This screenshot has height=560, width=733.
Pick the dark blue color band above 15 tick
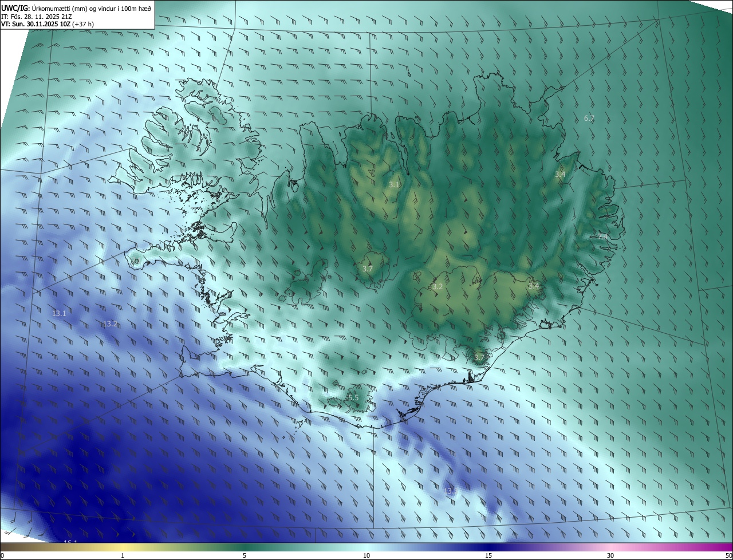pos(488,547)
